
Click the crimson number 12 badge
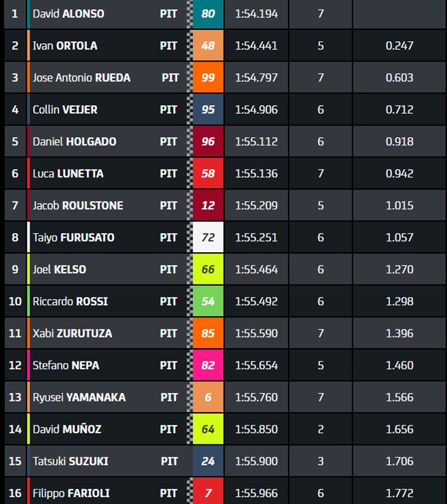point(208,205)
